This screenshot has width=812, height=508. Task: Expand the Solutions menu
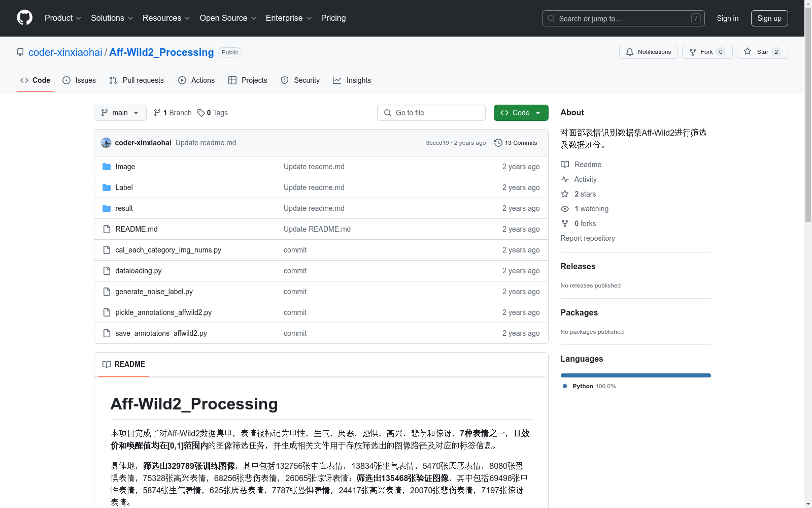112,18
